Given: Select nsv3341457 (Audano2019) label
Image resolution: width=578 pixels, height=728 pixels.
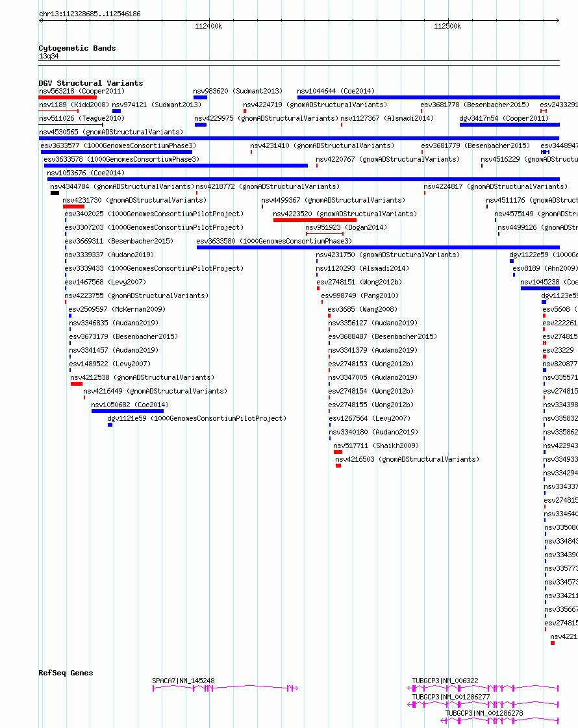Looking at the screenshot, I should pyautogui.click(x=114, y=350).
